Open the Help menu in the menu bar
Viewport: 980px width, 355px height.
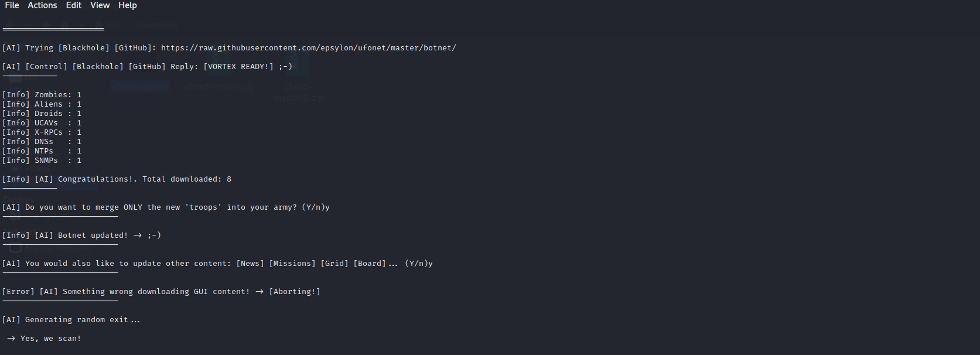[127, 5]
